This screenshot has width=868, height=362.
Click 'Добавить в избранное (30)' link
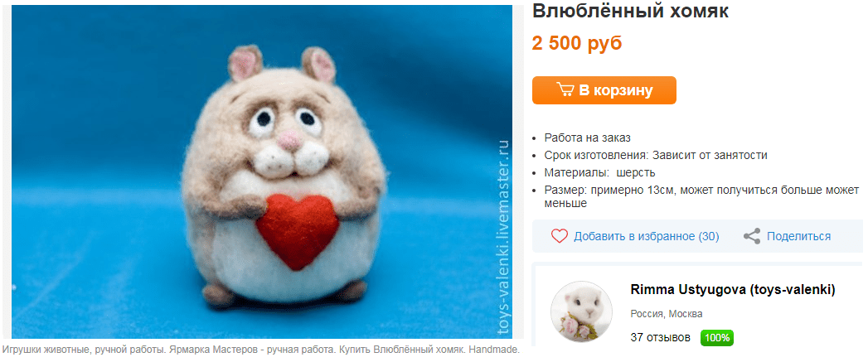pyautogui.click(x=646, y=236)
